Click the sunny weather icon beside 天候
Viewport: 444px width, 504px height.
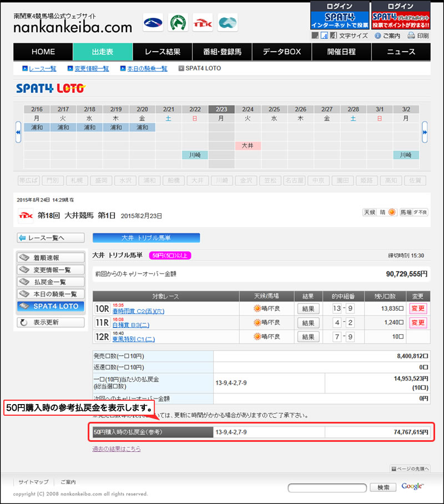pos(392,212)
